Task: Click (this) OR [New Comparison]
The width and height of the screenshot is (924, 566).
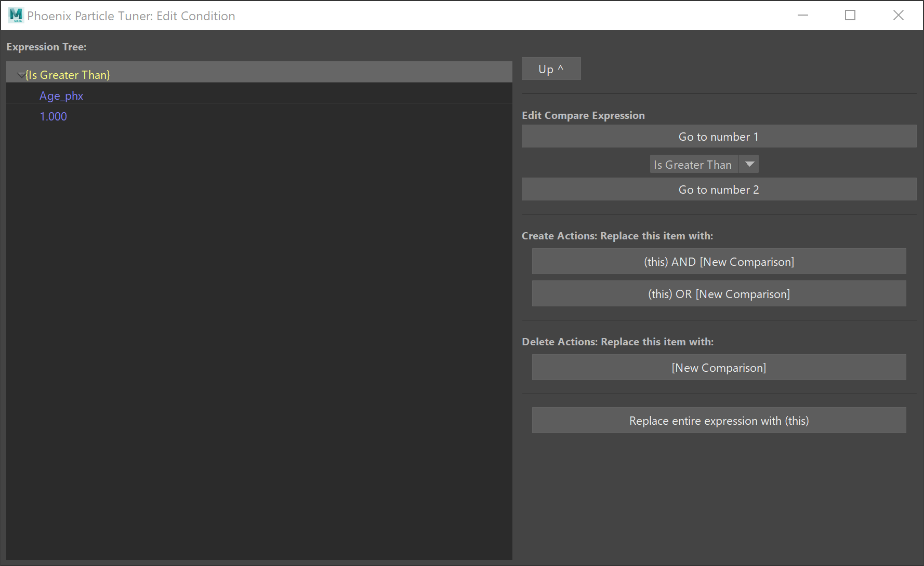Action: tap(719, 293)
